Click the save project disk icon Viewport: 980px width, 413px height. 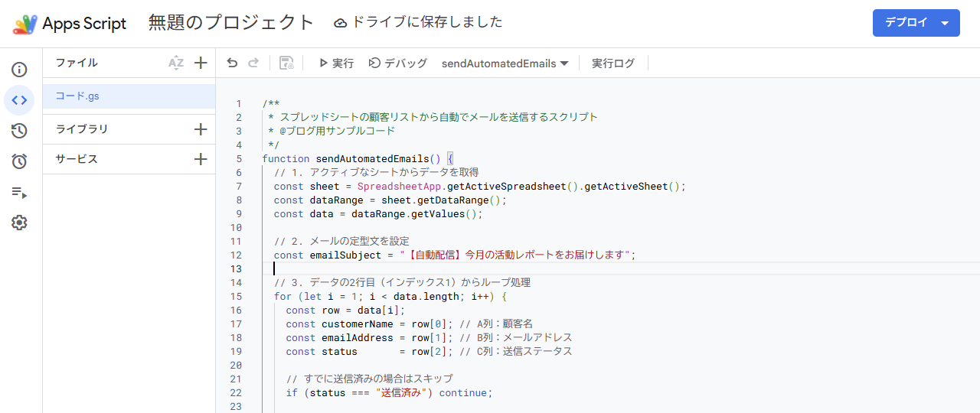tap(287, 63)
